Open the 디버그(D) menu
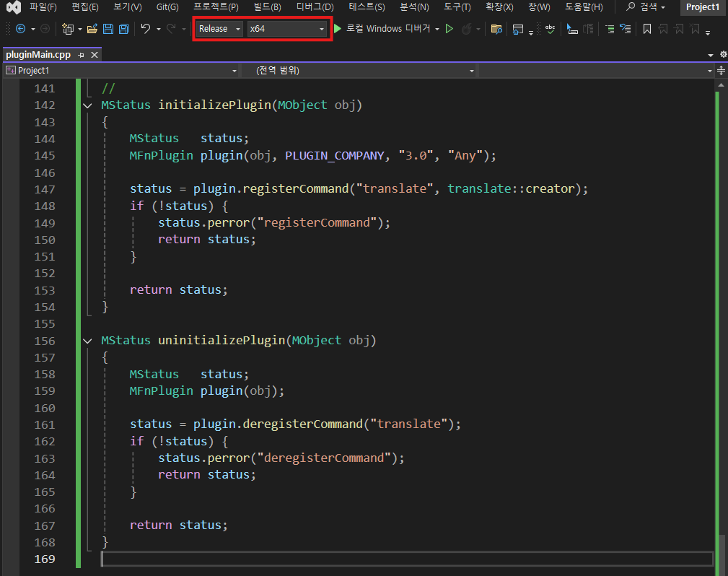 [x=315, y=7]
